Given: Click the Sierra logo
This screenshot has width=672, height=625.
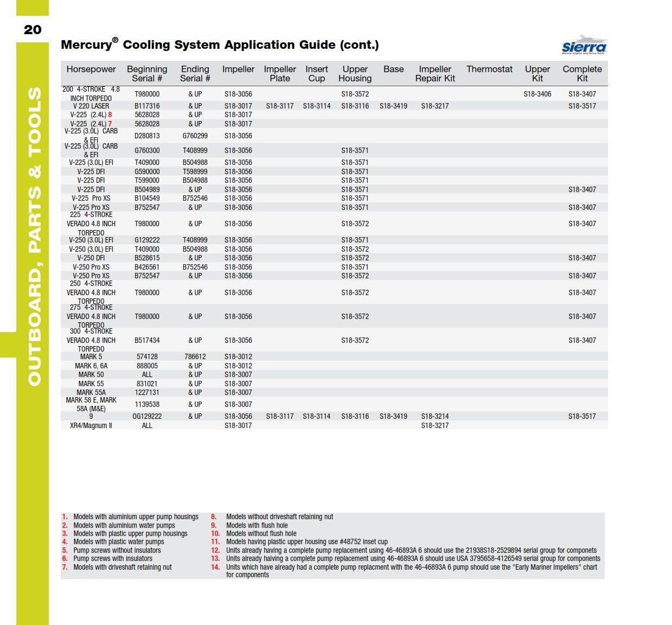Looking at the screenshot, I should point(584,46).
